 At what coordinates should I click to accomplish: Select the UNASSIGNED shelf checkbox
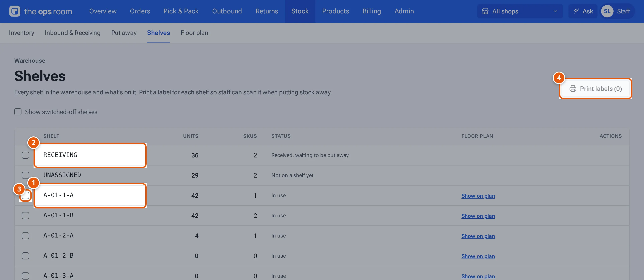click(x=25, y=175)
